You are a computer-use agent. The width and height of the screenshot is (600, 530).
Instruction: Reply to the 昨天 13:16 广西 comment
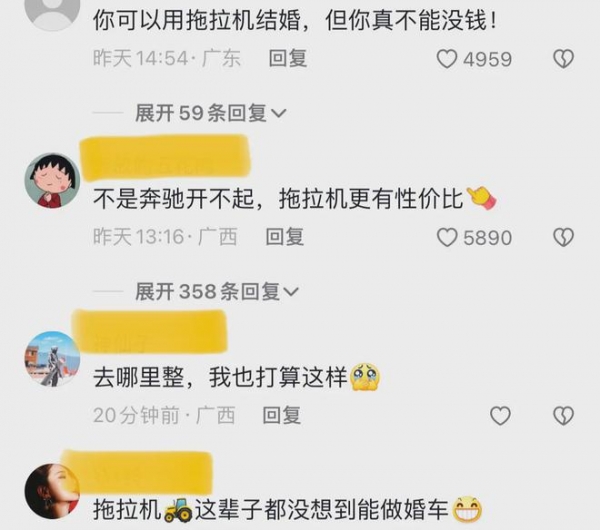click(x=285, y=237)
